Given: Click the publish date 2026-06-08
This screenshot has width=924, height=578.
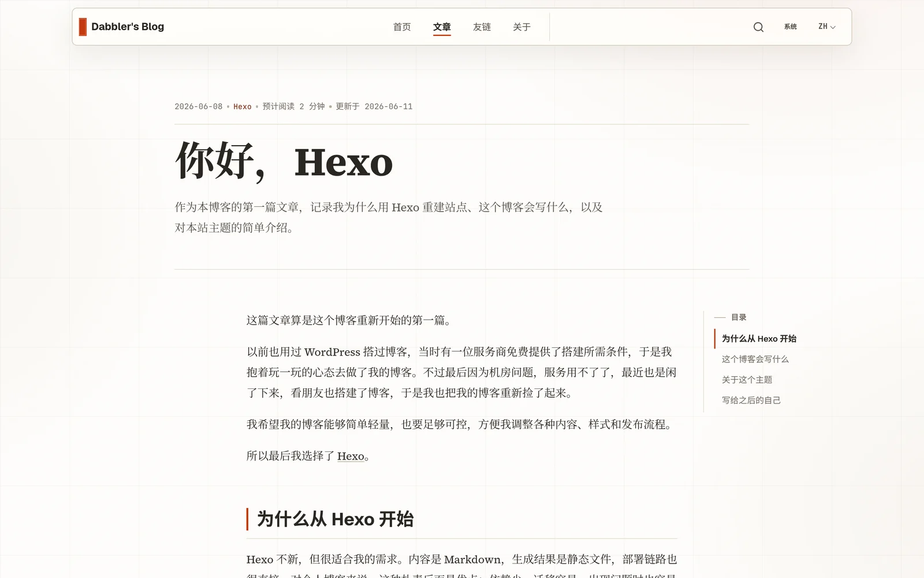Looking at the screenshot, I should [198, 106].
